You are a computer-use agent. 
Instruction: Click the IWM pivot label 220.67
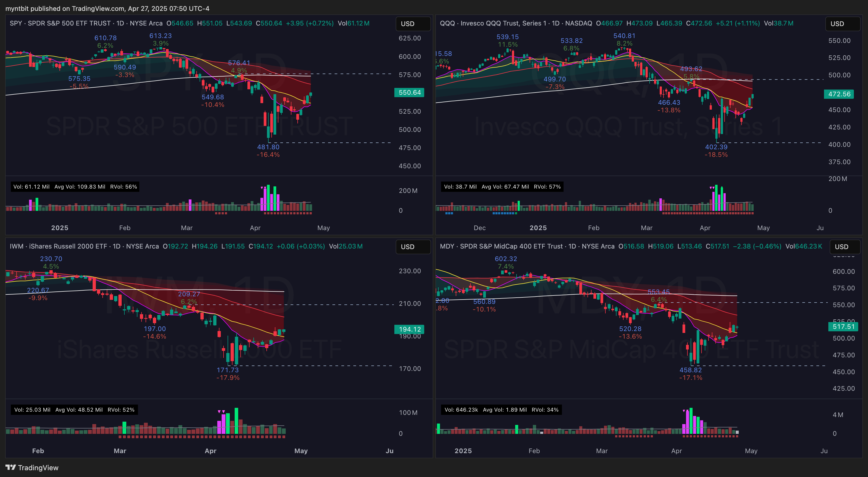click(38, 290)
